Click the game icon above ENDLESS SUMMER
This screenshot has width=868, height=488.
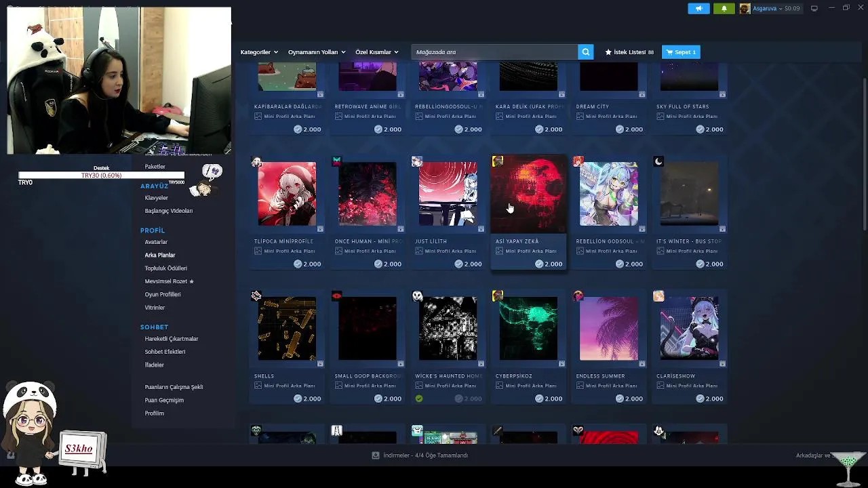coord(578,296)
